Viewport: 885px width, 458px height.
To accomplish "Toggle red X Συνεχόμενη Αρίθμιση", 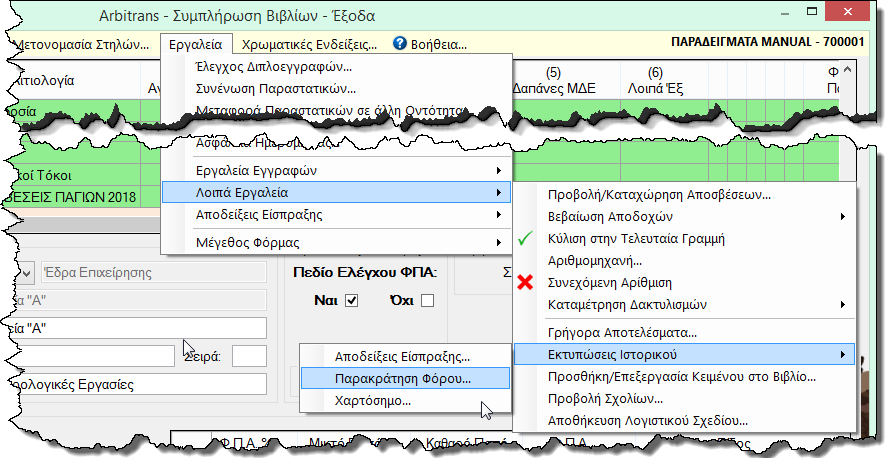I will [x=685, y=283].
